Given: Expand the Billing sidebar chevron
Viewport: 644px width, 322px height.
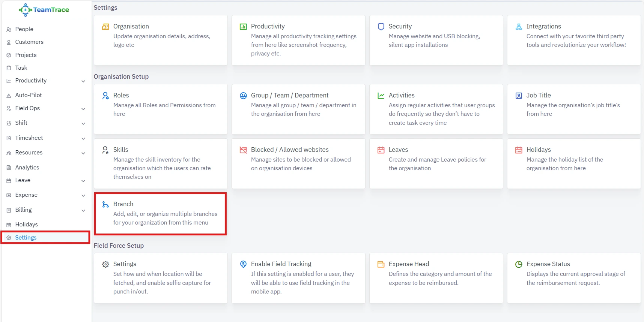Looking at the screenshot, I should [83, 210].
